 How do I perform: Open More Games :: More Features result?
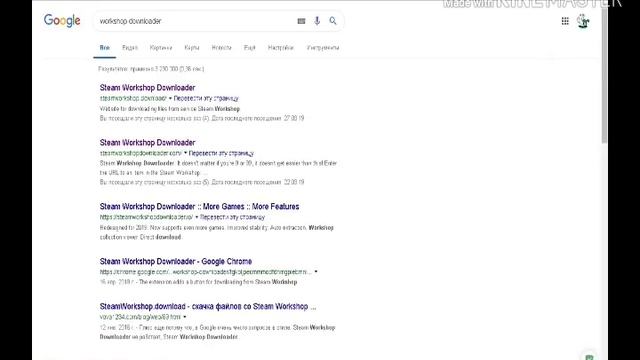click(199, 207)
